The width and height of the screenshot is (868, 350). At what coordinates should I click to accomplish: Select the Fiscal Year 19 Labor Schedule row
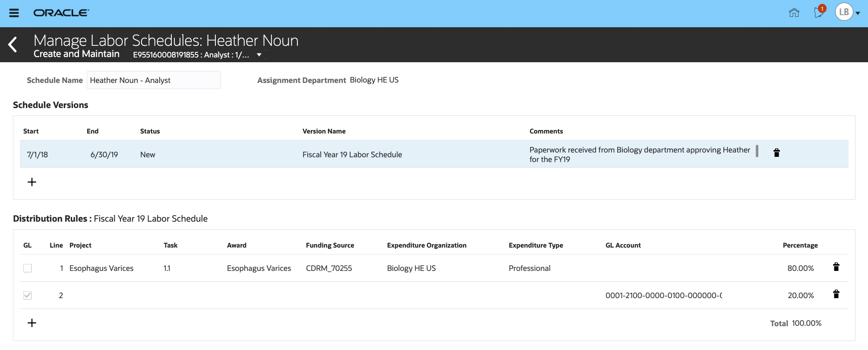point(352,155)
